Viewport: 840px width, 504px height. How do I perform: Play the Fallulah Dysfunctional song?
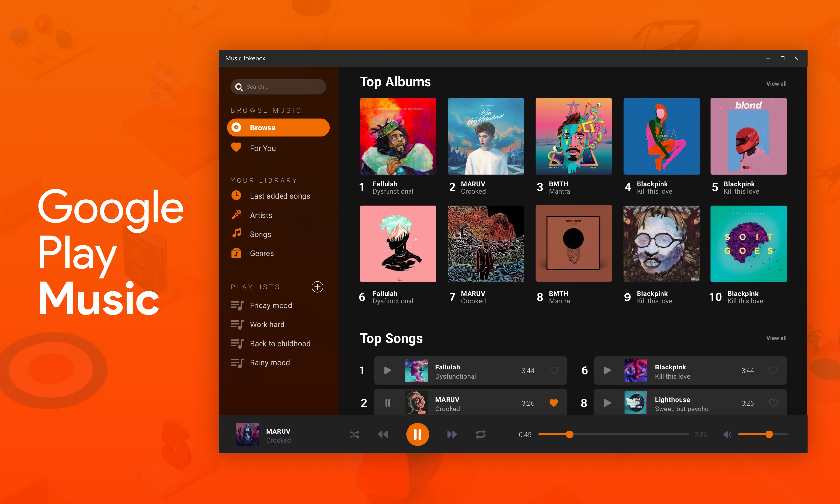pos(388,370)
